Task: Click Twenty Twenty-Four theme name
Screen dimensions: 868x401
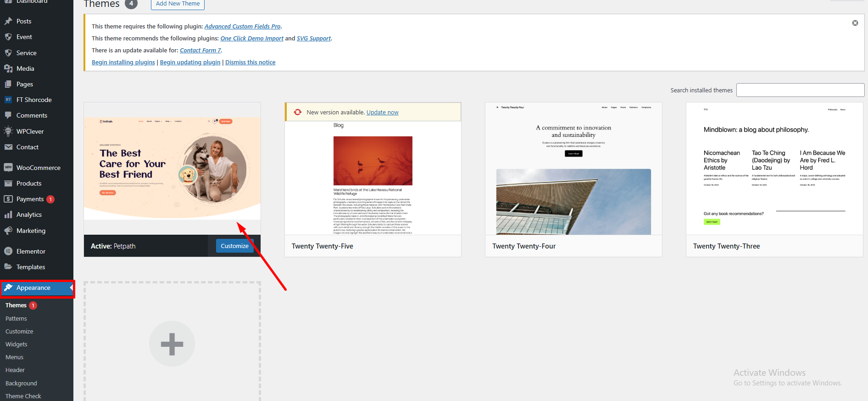Action: 524,246
